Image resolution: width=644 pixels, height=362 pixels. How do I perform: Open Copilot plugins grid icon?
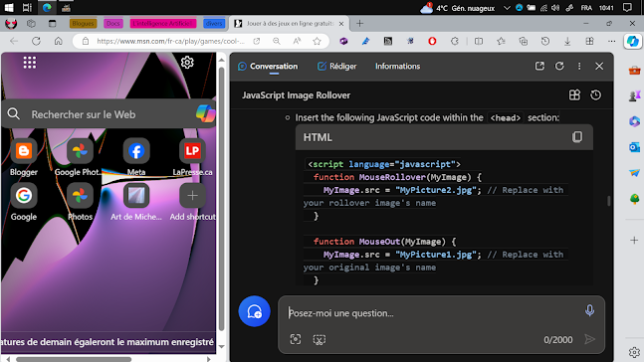coord(574,95)
